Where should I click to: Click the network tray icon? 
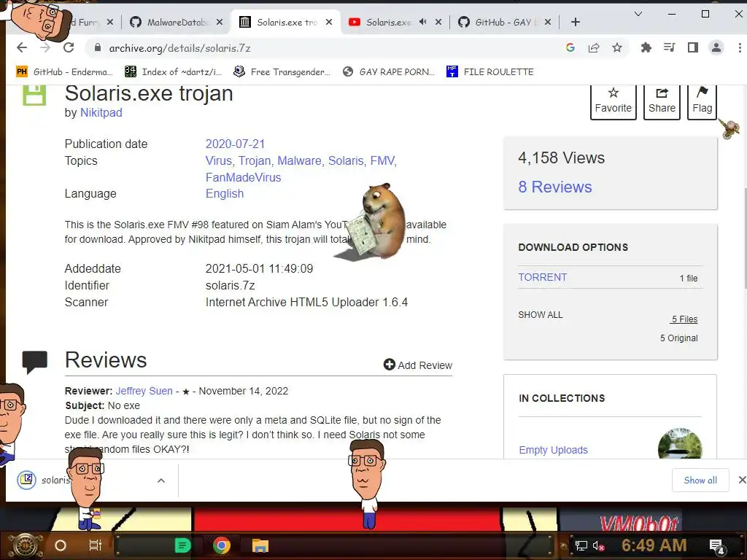[581, 545]
